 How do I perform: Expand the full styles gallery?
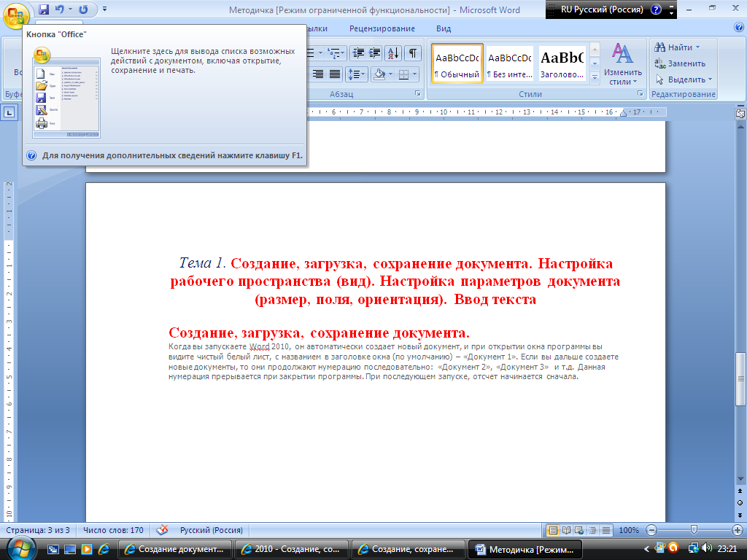(x=595, y=77)
